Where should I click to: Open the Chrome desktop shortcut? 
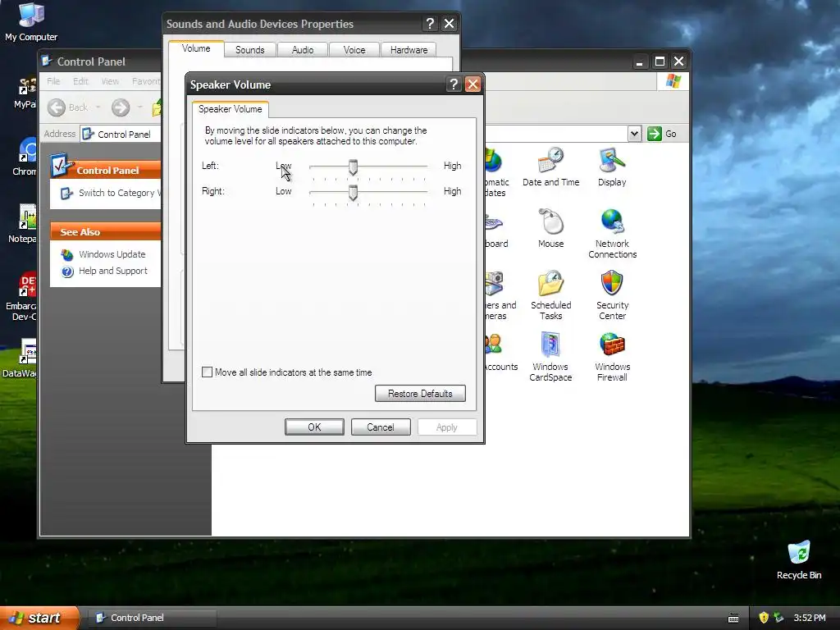coord(25,157)
